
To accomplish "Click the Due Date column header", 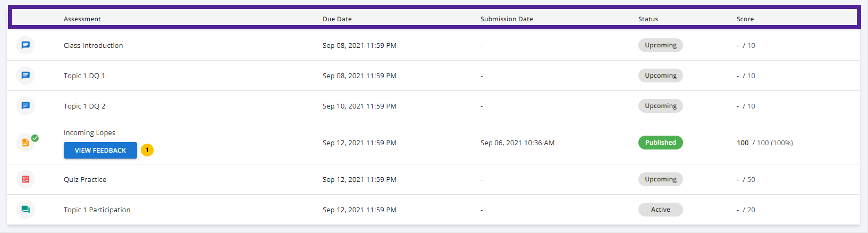I will (337, 19).
